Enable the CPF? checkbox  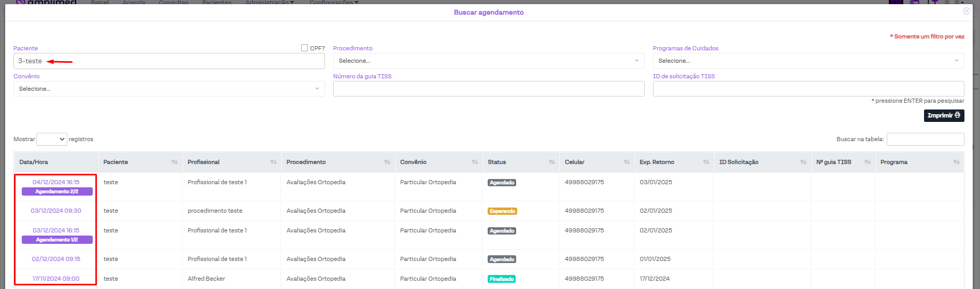click(305, 48)
